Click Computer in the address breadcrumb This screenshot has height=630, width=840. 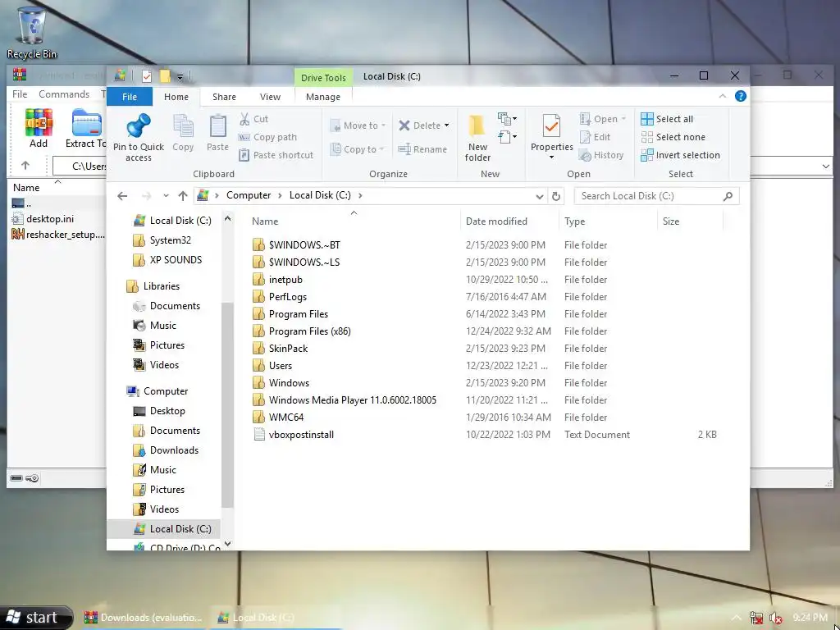pos(249,195)
